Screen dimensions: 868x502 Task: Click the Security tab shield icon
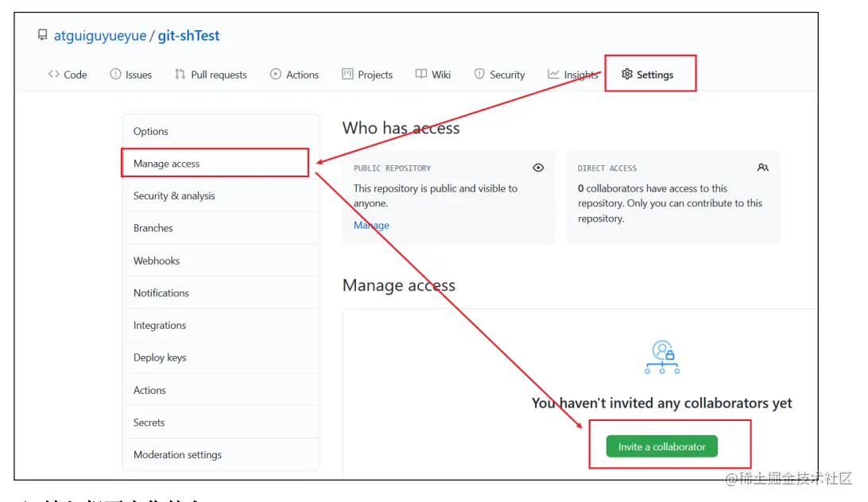pyautogui.click(x=479, y=74)
